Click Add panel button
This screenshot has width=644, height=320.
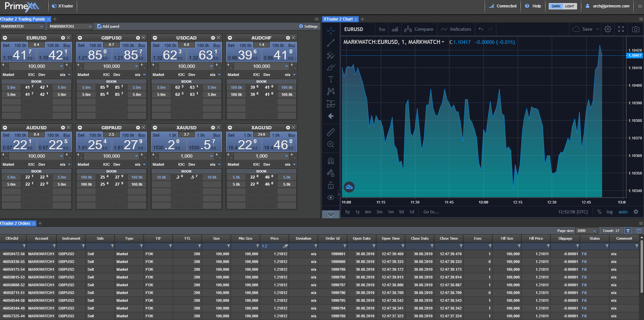coord(108,26)
